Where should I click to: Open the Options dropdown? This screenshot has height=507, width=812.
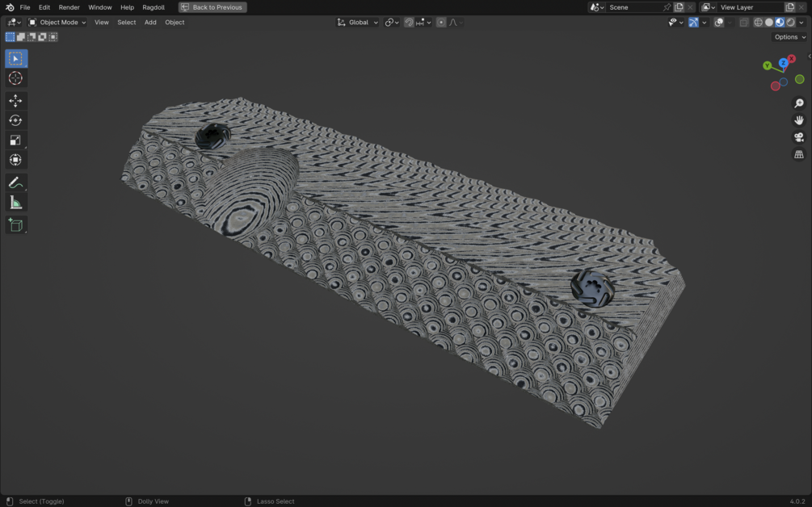point(789,36)
